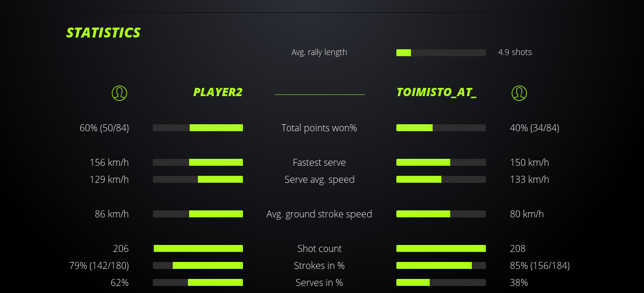
Task: Click TOIMISTO_AT_'s Serve avg. speed bar
Action: pos(441,179)
